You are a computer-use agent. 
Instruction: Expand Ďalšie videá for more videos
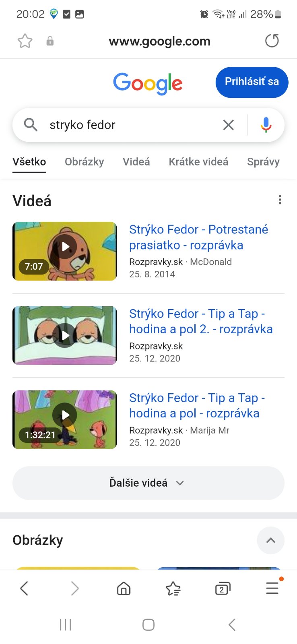click(x=148, y=483)
